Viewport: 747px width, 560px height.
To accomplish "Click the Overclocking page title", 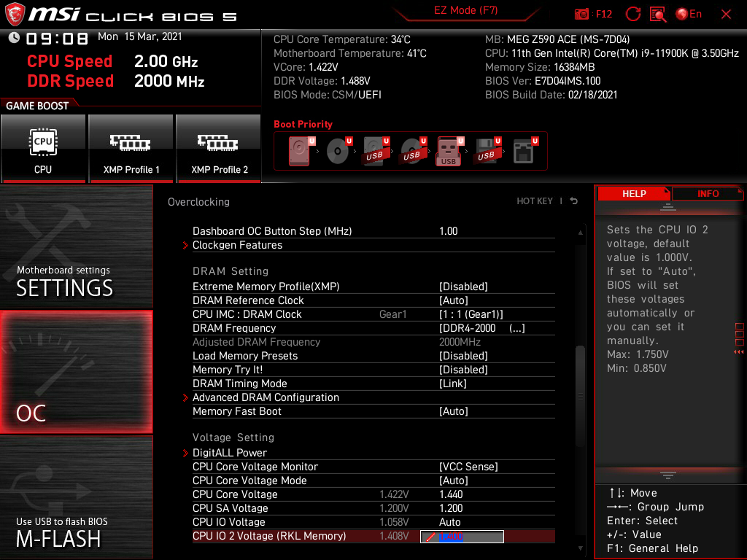I will [198, 202].
